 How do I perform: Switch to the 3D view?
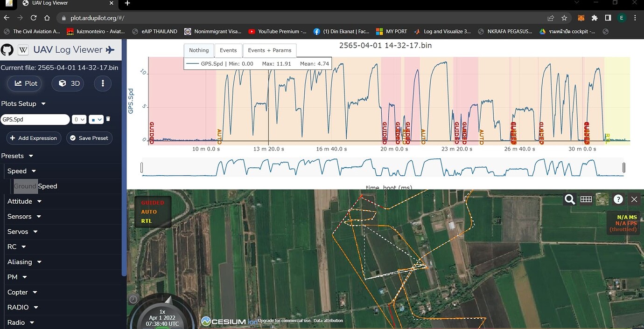point(67,83)
